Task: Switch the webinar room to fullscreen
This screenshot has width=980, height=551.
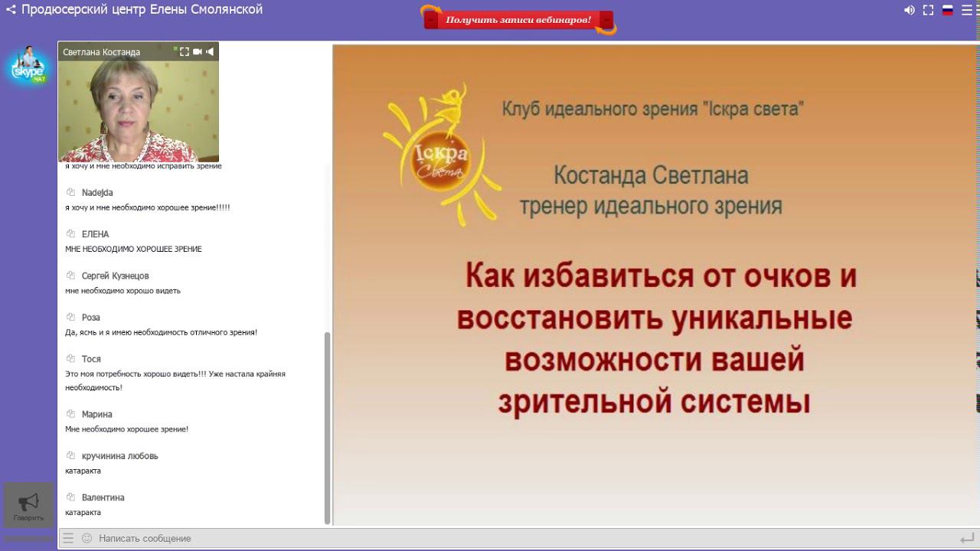Action: [x=928, y=10]
